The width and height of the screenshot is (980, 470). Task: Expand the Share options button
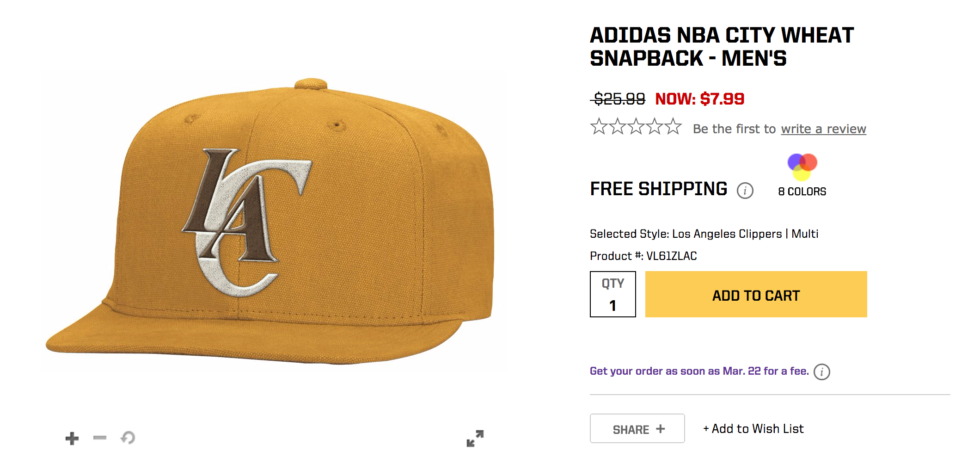point(637,429)
